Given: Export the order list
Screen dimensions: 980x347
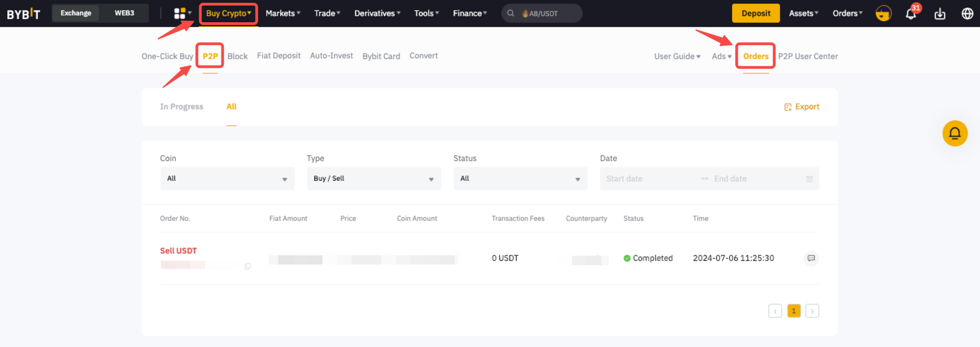Looking at the screenshot, I should (x=801, y=107).
